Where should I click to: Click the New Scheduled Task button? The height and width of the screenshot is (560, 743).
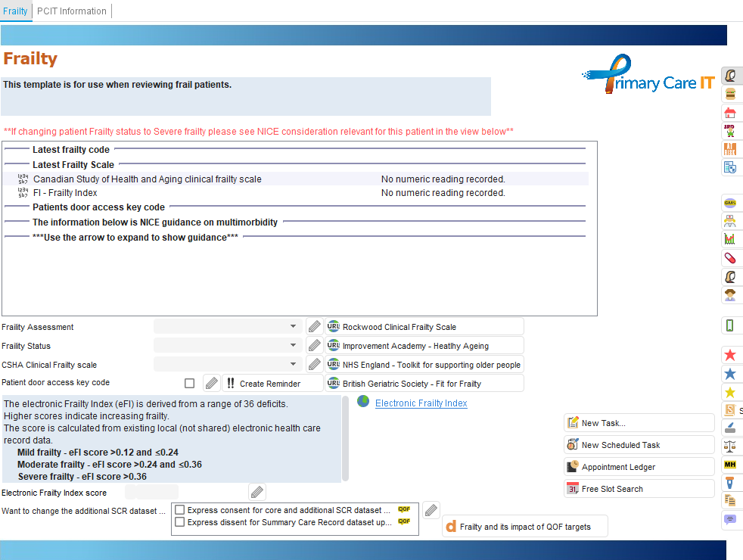621,445
